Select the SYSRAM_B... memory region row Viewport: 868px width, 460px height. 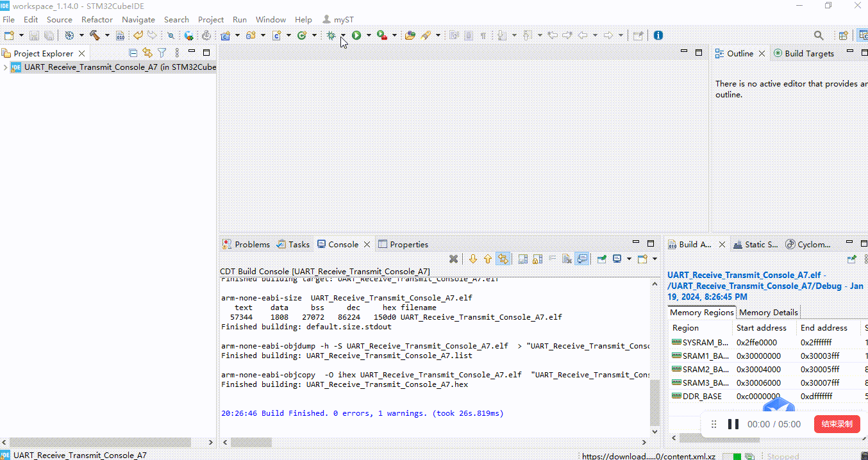(x=768, y=342)
